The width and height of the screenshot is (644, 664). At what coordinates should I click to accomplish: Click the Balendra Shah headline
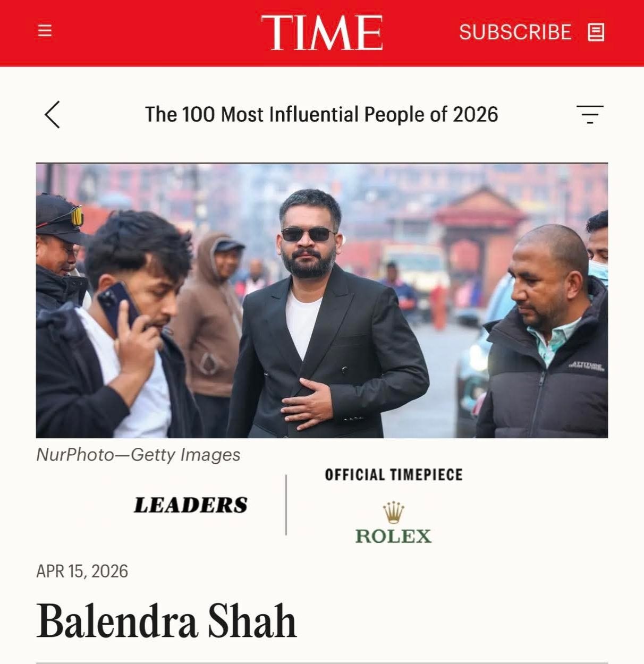click(x=166, y=621)
